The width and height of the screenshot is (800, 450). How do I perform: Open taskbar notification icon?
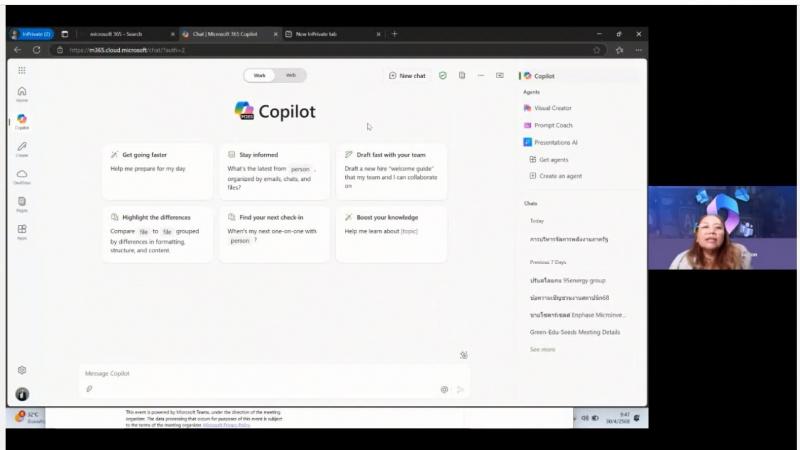point(637,418)
